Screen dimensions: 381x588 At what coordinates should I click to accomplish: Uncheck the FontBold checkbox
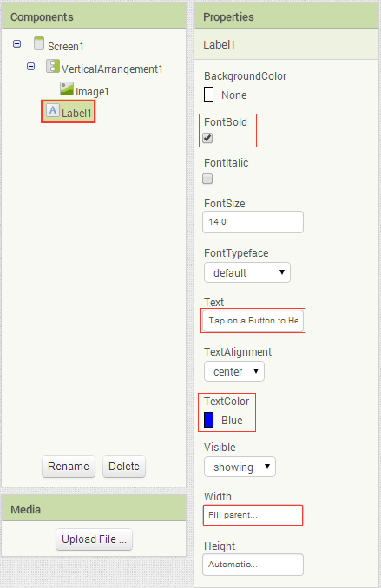click(x=207, y=138)
